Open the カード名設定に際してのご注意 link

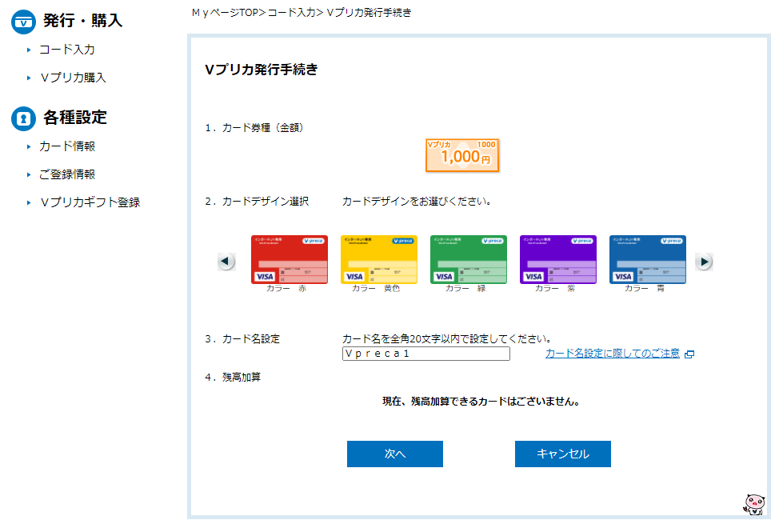(614, 354)
